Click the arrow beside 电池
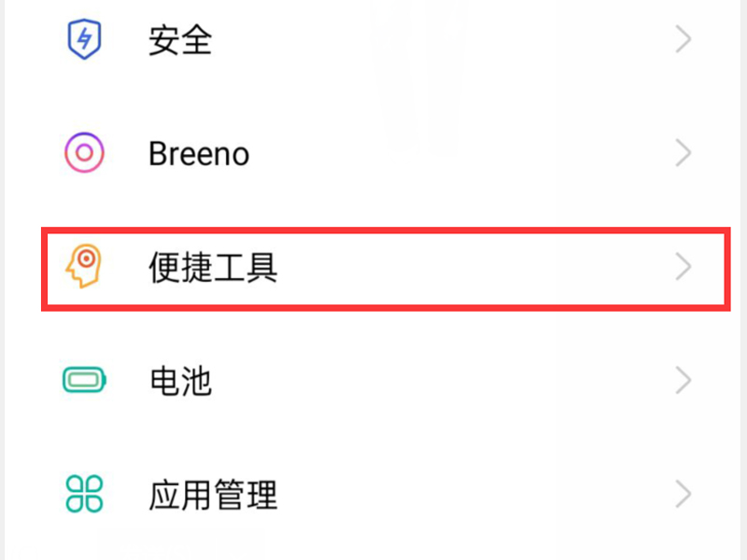 pos(684,381)
